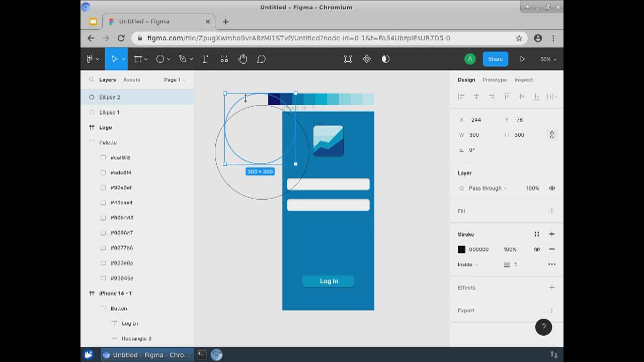Open the Comment tool
The image size is (644, 362).
261,59
